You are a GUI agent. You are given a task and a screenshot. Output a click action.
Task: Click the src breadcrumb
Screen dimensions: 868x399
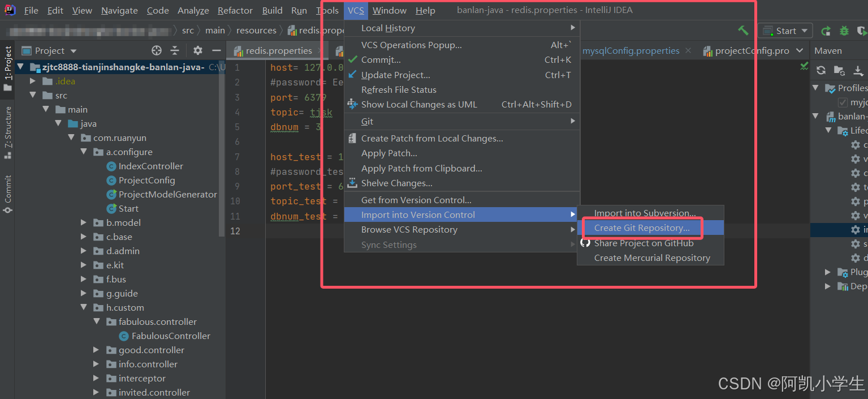click(188, 31)
